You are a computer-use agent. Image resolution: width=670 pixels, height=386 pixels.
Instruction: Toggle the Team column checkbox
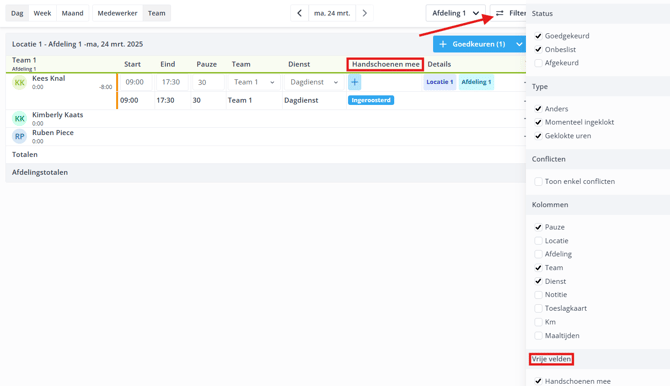pos(538,268)
